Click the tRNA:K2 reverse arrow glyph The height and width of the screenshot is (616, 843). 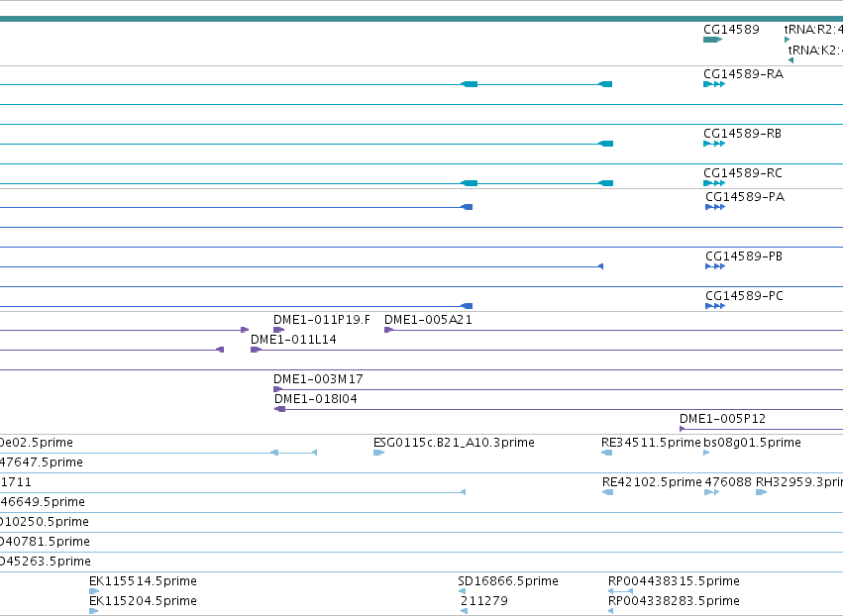790,60
